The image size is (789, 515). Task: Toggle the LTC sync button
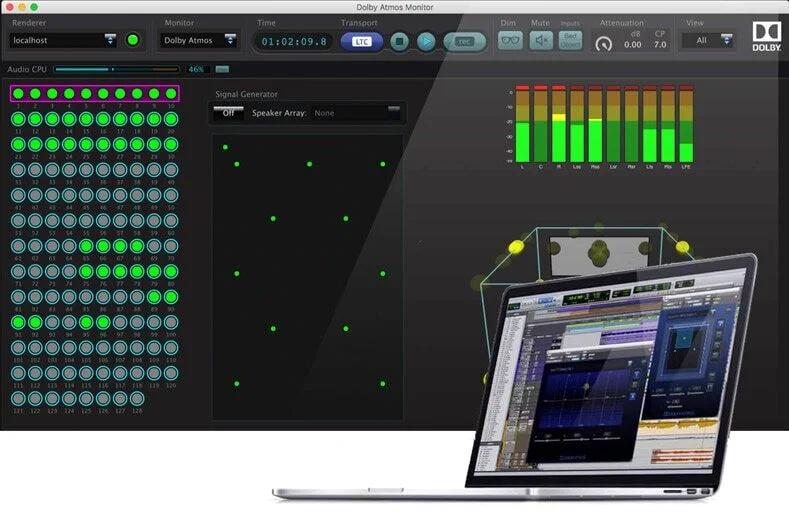coord(361,41)
